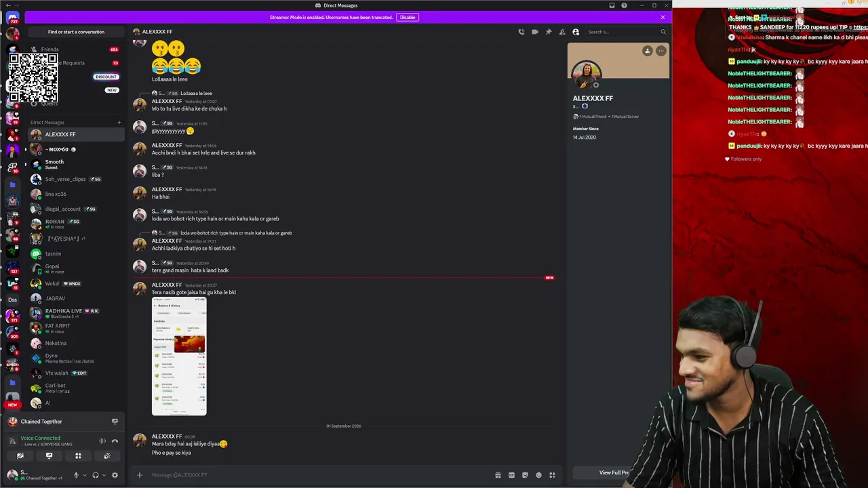The height and width of the screenshot is (488, 868).
Task: Open the Discord inbox icon
Action: [x=612, y=5]
